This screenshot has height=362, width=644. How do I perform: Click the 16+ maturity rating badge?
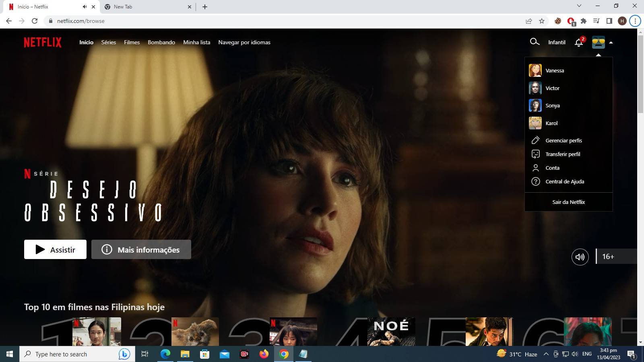(x=616, y=257)
